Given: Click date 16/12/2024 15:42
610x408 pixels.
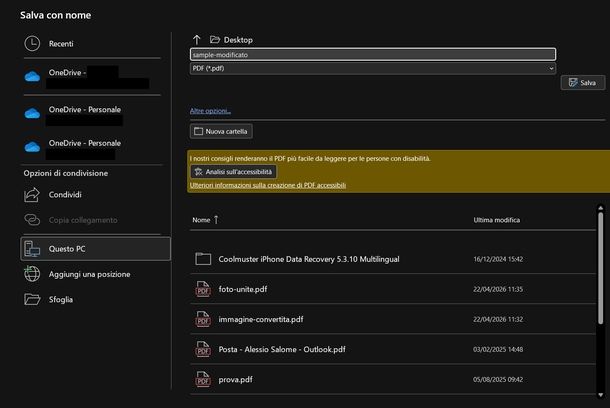Looking at the screenshot, I should (498, 259).
